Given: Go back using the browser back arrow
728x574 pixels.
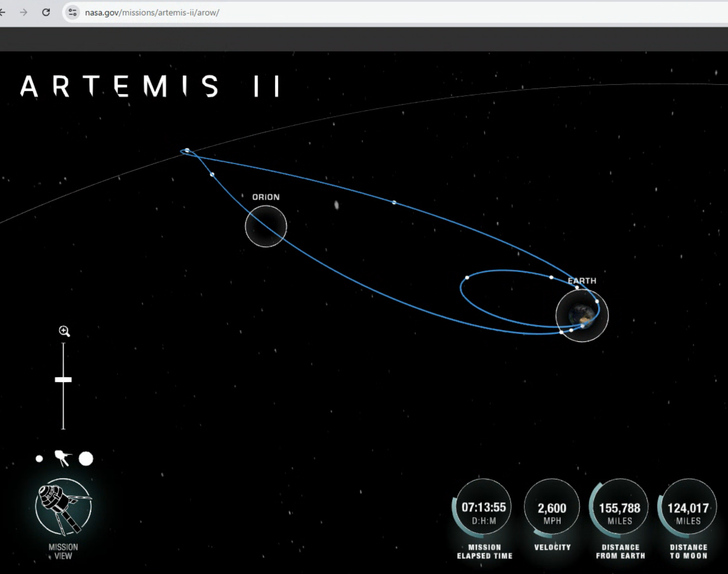Looking at the screenshot, I should pos(3,12).
